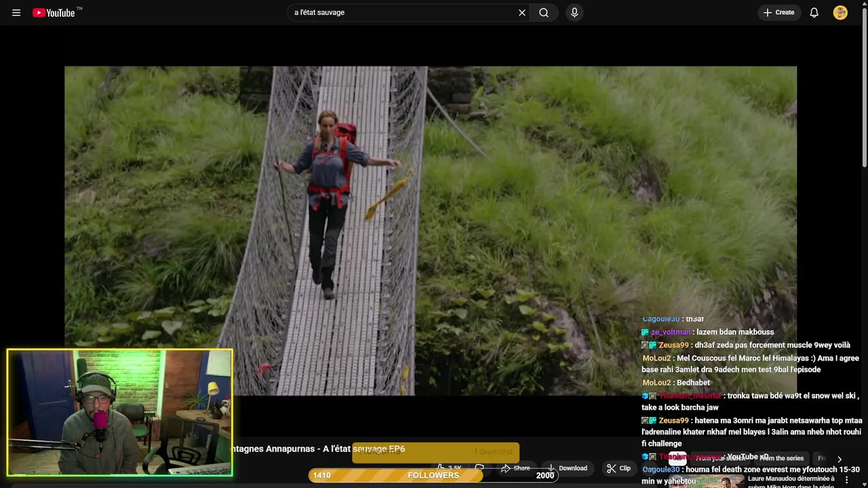This screenshot has width=868, height=488.
Task: Click chat username Zeusa99 first message
Action: pos(673,345)
